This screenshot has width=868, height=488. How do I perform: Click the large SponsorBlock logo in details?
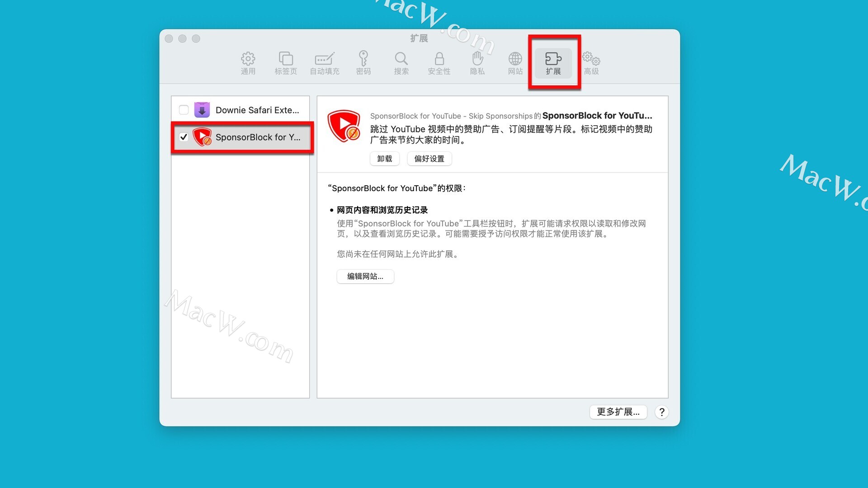pos(344,126)
